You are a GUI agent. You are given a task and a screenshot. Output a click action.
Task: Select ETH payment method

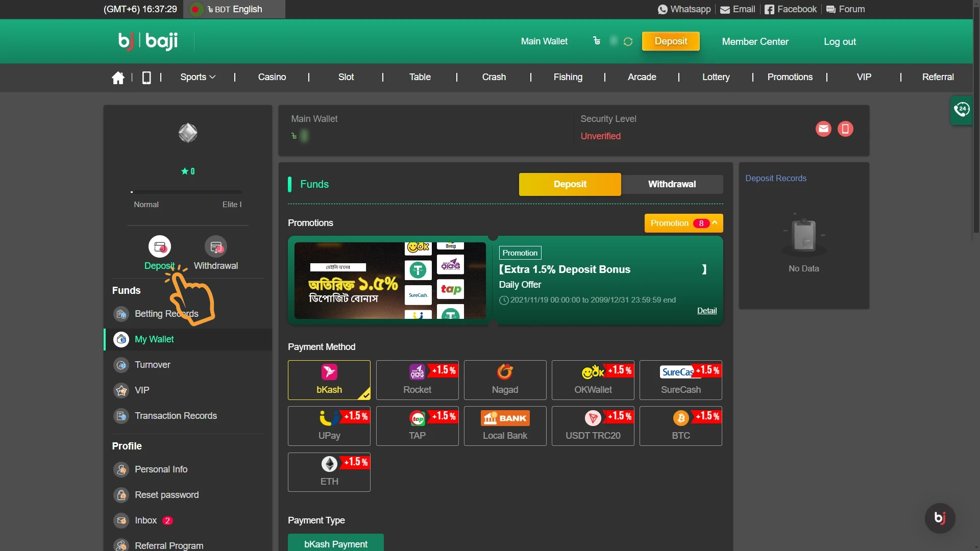(329, 472)
